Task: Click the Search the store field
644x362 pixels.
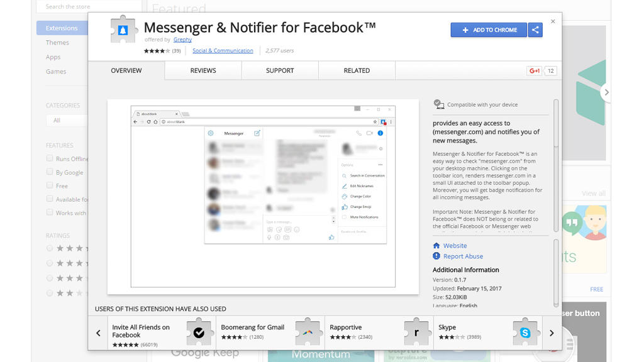Action: [x=89, y=6]
